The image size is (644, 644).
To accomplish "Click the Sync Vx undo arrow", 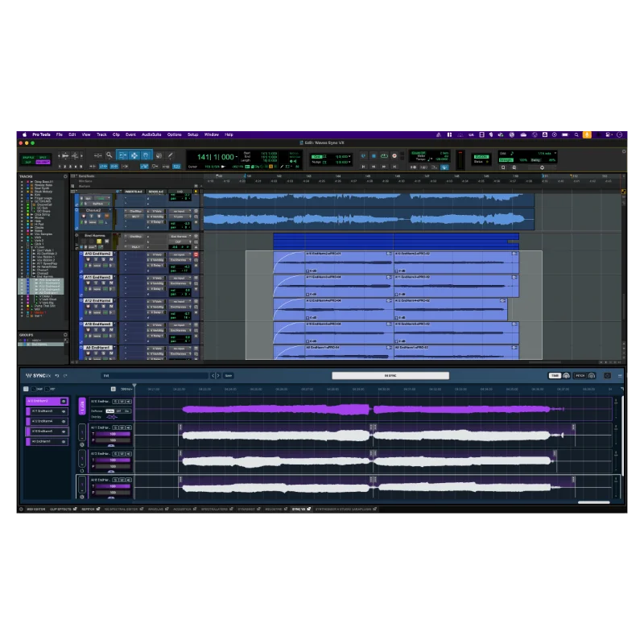I will pyautogui.click(x=57, y=375).
